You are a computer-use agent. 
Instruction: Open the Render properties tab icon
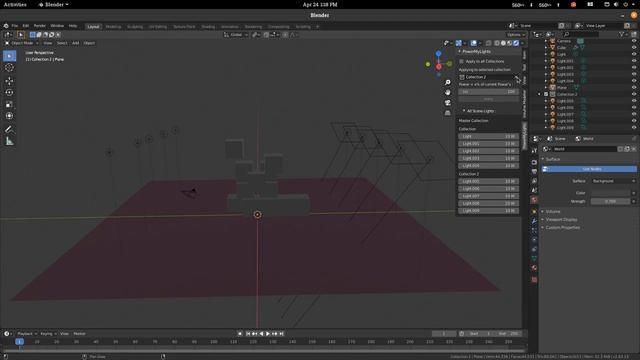click(x=534, y=162)
